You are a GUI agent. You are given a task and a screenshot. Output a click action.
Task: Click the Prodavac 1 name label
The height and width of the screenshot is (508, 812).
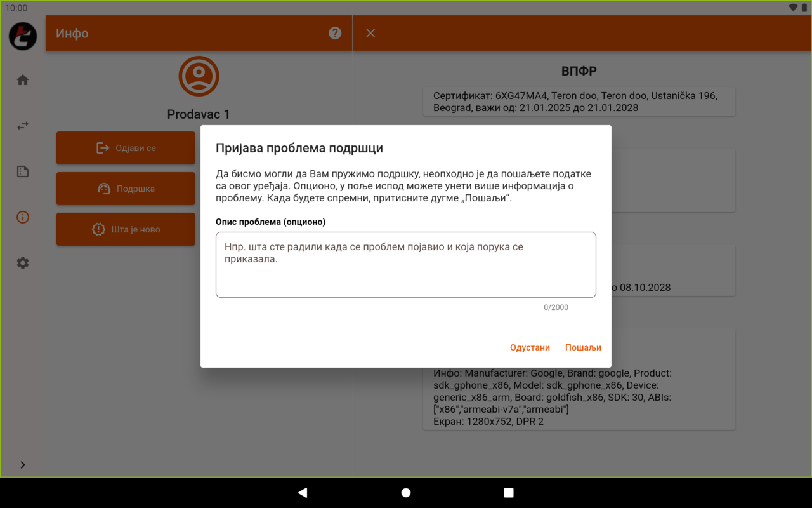[x=199, y=114]
